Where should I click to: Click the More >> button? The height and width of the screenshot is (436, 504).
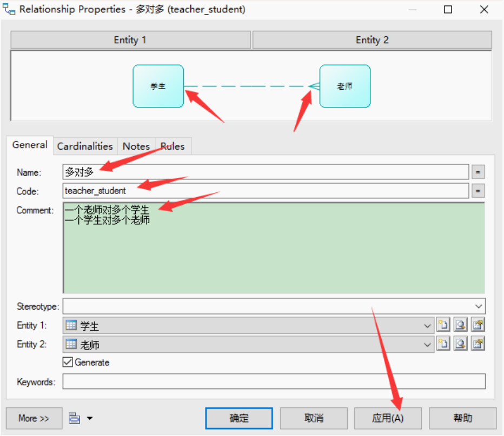pos(34,418)
